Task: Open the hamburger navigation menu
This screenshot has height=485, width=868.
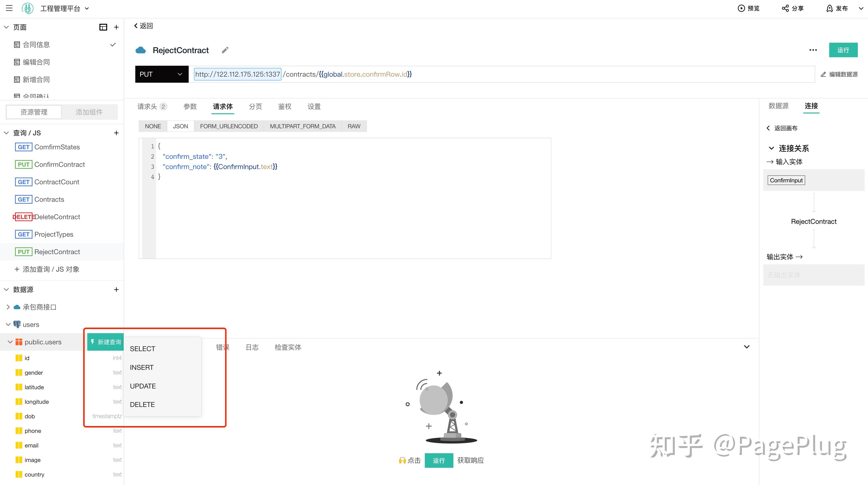Action: 9,8
